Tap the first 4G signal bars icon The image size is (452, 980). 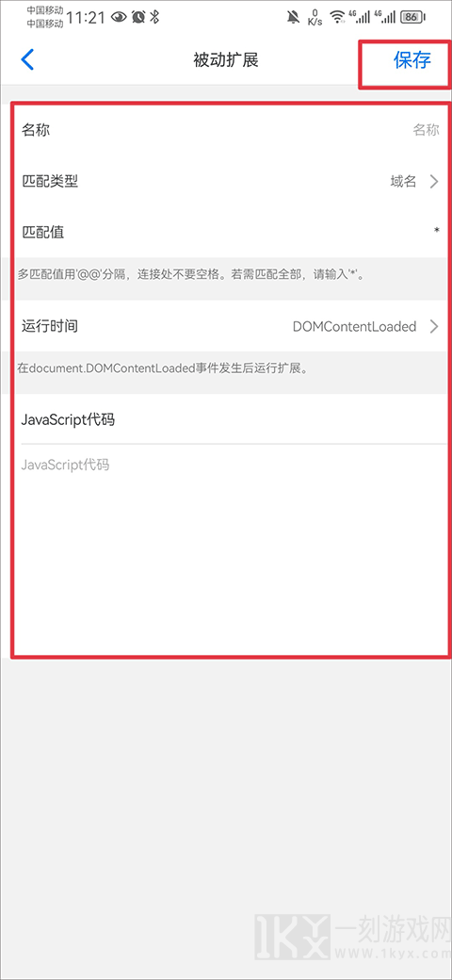coord(360,17)
